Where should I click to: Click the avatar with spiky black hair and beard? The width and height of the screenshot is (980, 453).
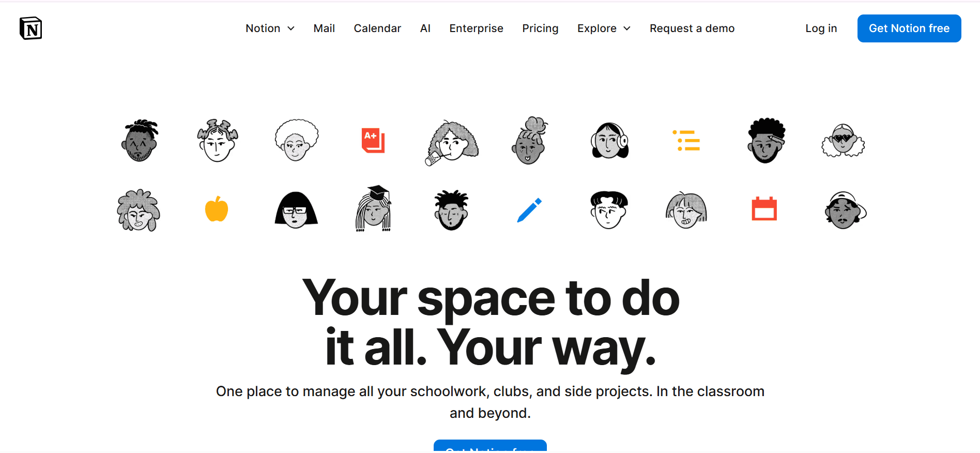point(451,210)
